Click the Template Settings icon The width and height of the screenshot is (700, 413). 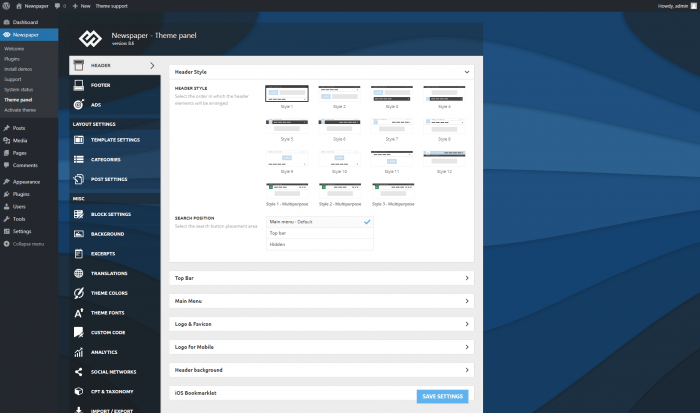click(79, 140)
